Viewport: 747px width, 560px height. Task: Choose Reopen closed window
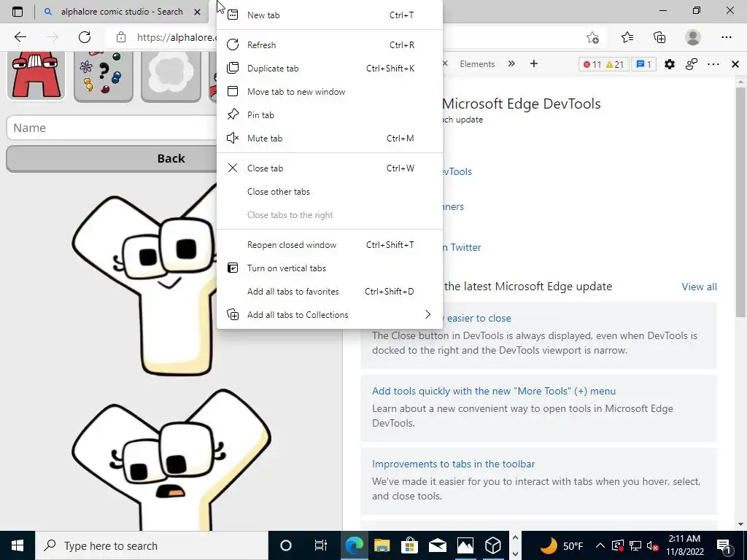330,245
